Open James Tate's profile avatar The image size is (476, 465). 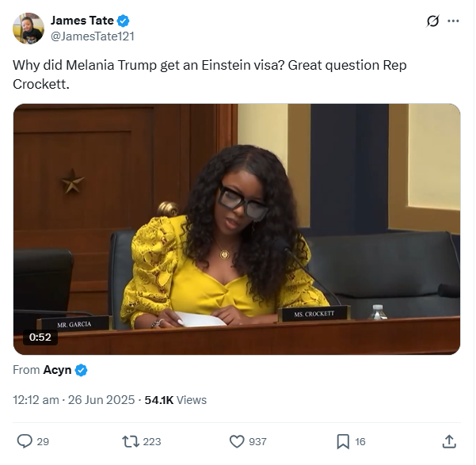coord(29,29)
